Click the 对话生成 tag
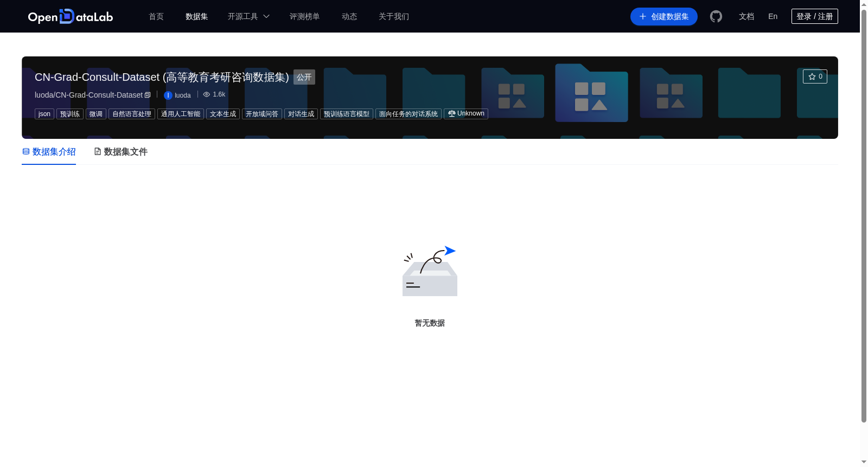The height and width of the screenshot is (467, 868). coord(301,114)
